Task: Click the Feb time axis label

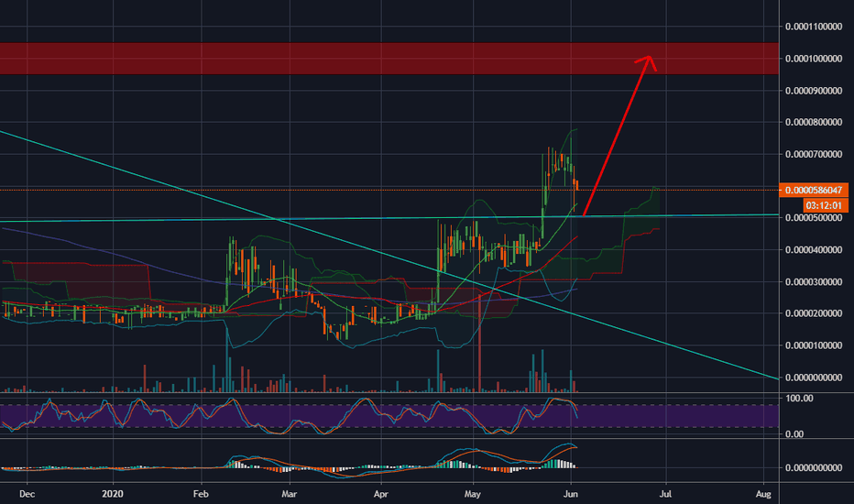Action: click(201, 494)
